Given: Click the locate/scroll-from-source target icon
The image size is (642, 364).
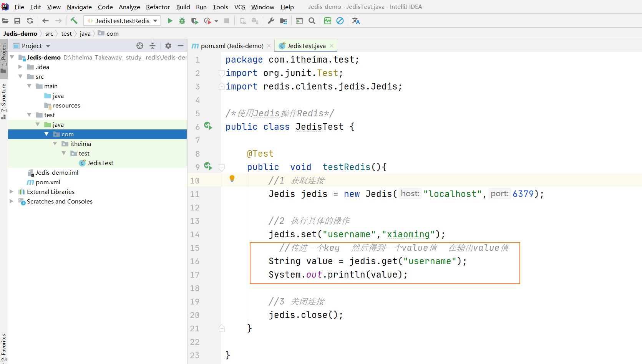Looking at the screenshot, I should coord(140,46).
